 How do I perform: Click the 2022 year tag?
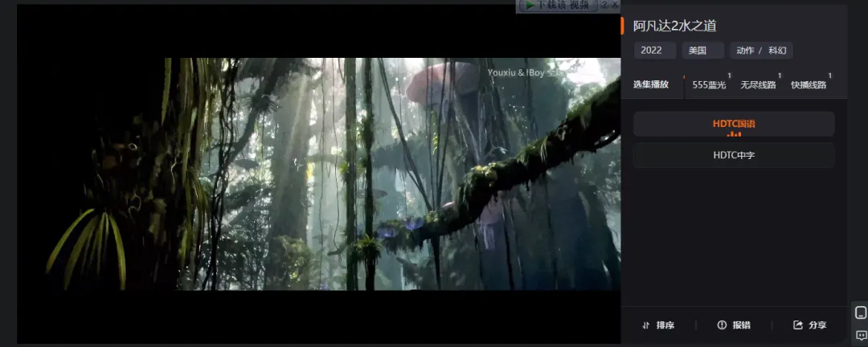[x=655, y=51]
